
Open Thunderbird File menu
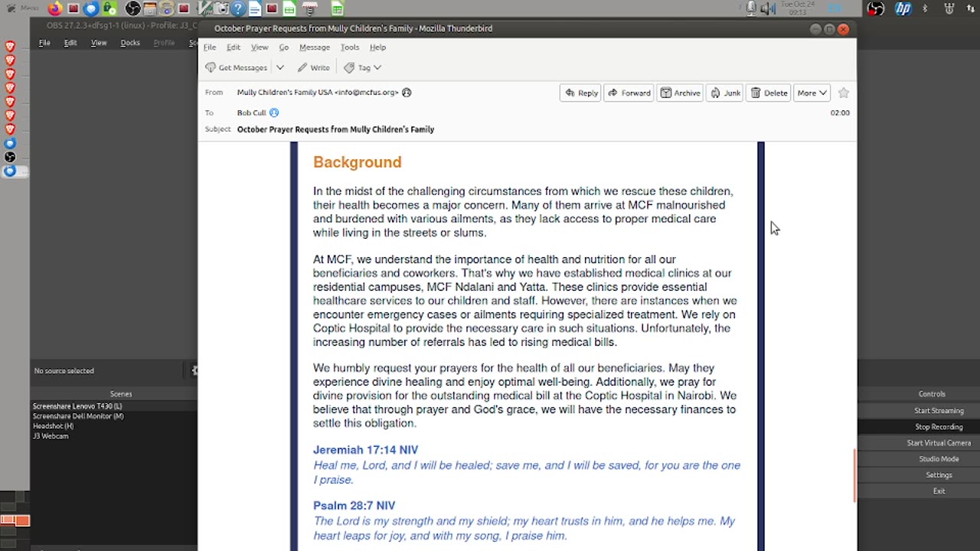(210, 47)
